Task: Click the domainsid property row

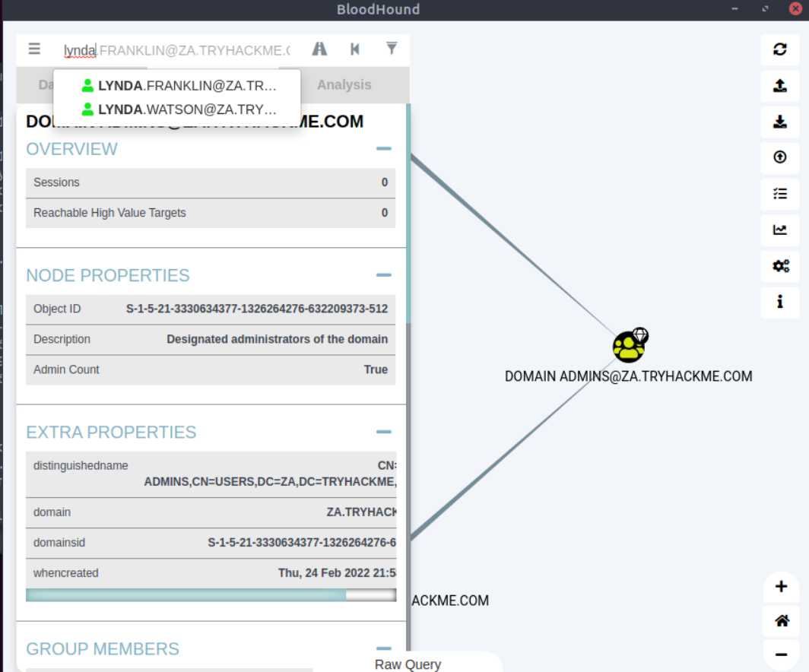Action: click(211, 543)
